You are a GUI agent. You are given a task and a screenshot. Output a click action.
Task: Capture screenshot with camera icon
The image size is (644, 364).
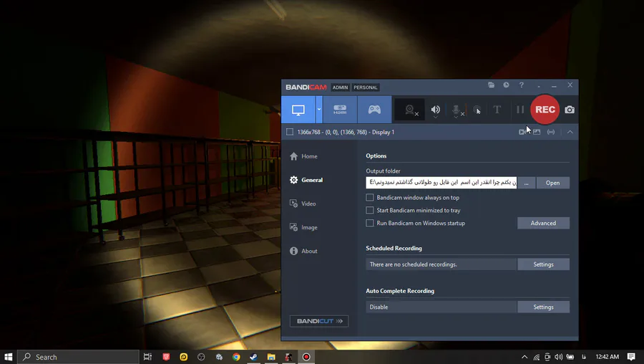570,110
